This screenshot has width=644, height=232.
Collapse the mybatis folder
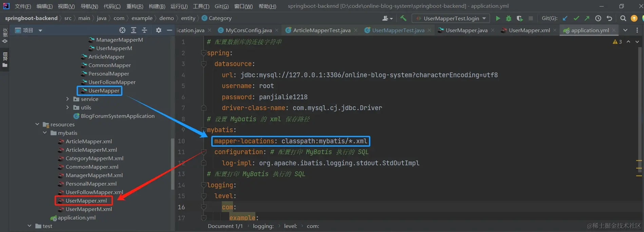tap(45, 133)
